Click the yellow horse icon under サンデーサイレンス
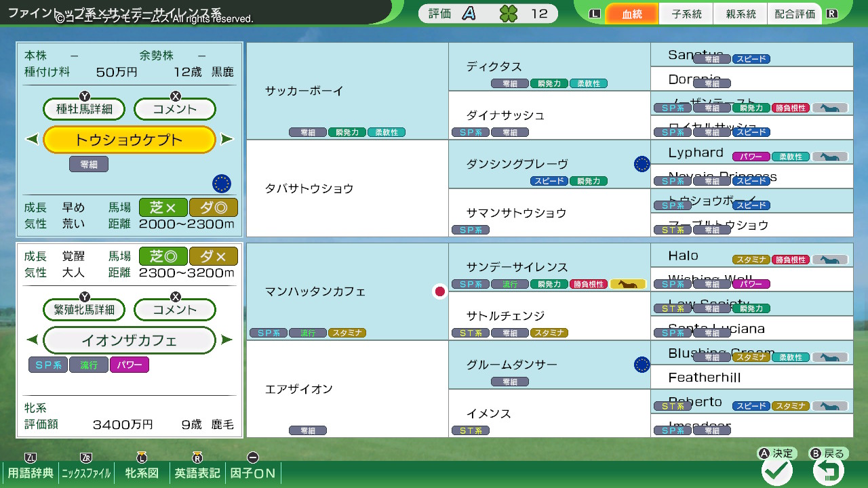The image size is (868, 488). [628, 284]
